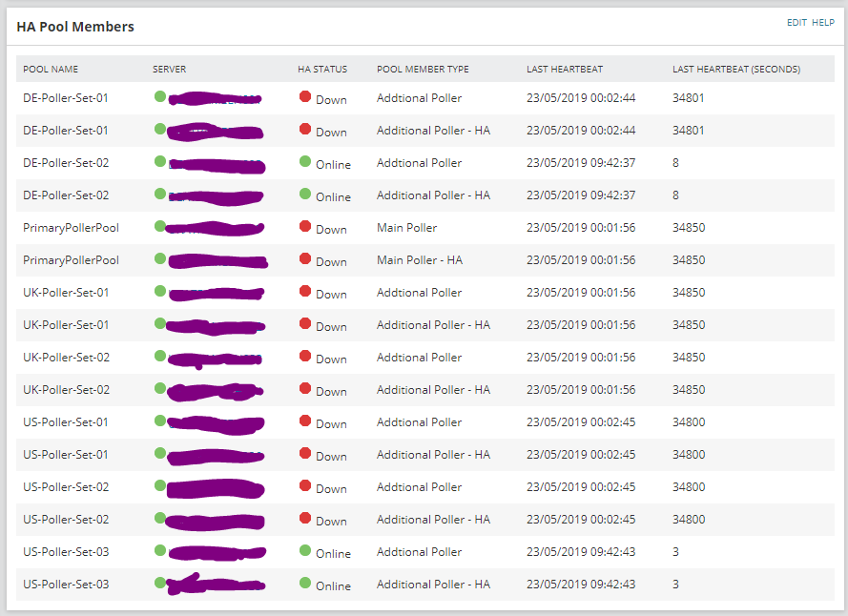Image resolution: width=848 pixels, height=616 pixels.
Task: Click red Down icon in UK-Poller-Set-01 HA row
Action: [x=305, y=324]
